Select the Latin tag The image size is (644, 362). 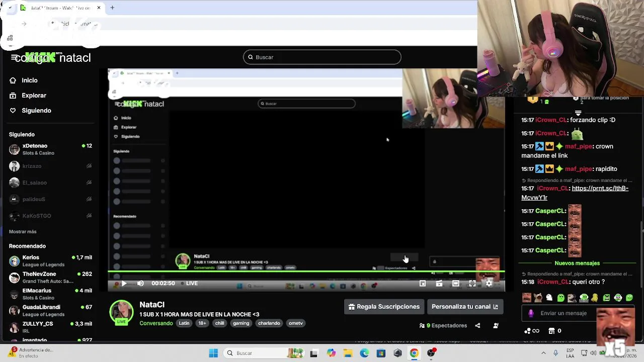(184, 323)
